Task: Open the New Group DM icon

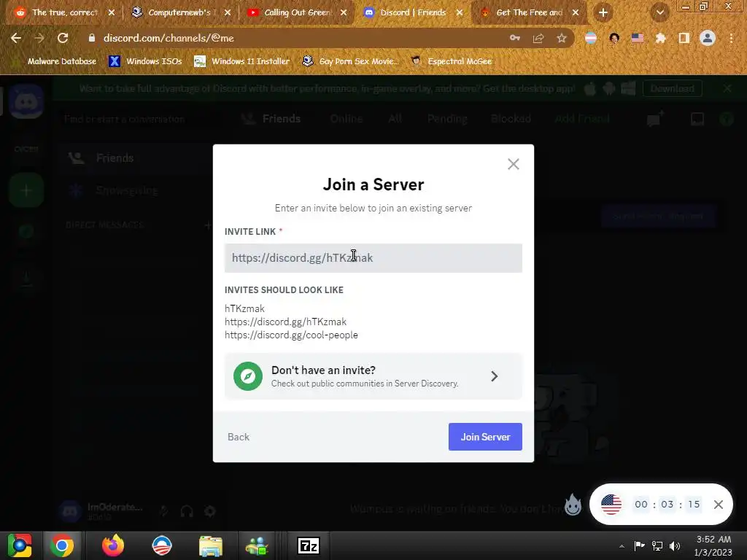Action: (x=655, y=119)
